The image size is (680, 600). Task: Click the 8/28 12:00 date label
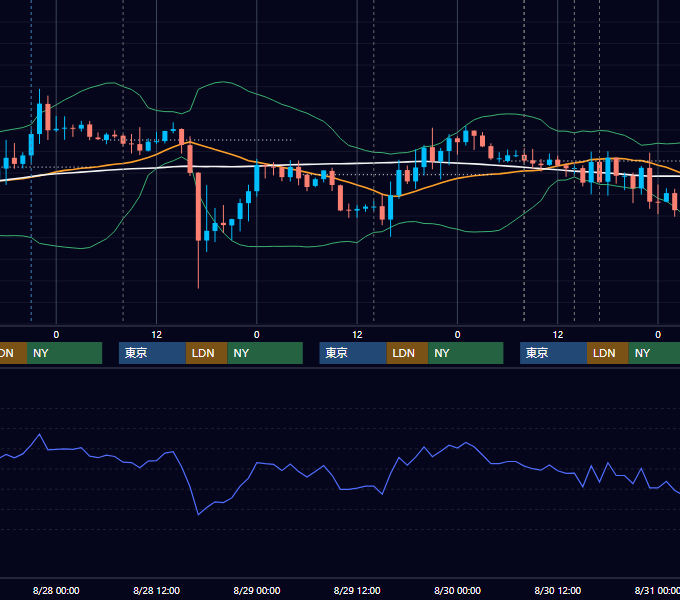click(x=157, y=590)
